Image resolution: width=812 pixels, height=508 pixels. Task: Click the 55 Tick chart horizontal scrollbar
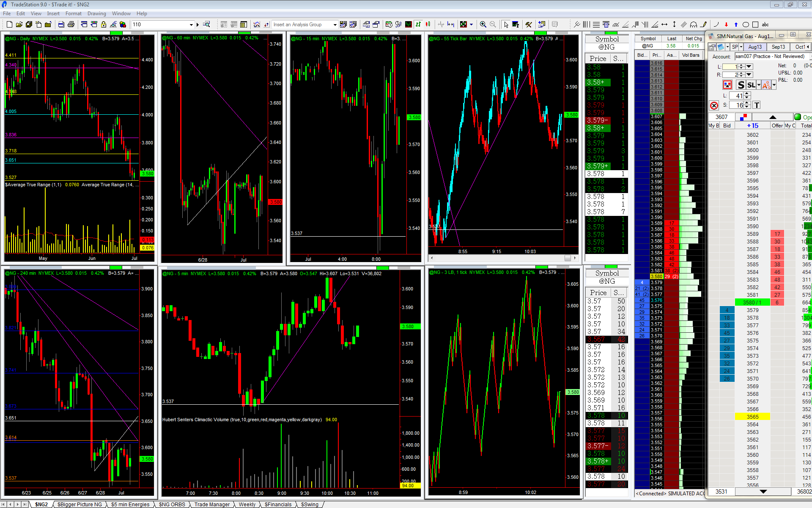[x=503, y=258]
